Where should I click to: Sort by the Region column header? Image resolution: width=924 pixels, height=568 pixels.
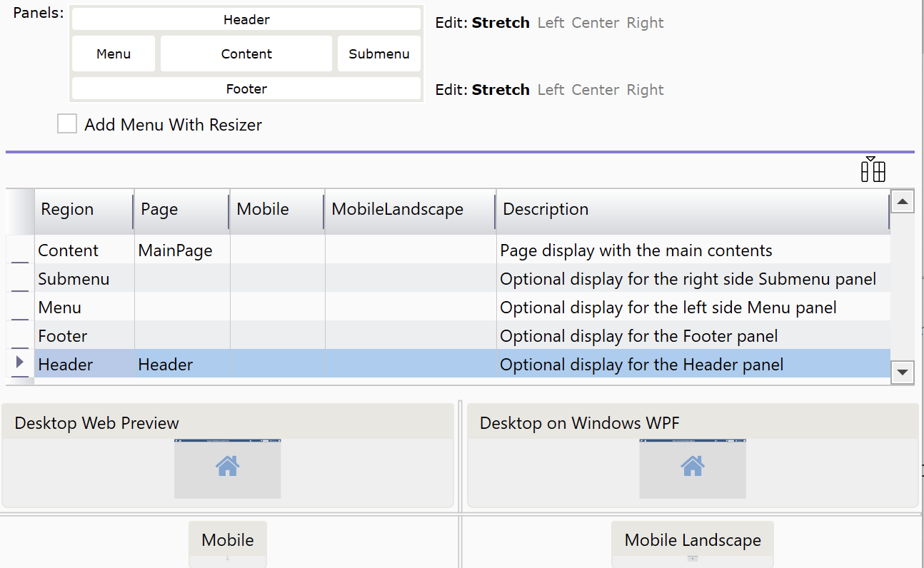(68, 210)
